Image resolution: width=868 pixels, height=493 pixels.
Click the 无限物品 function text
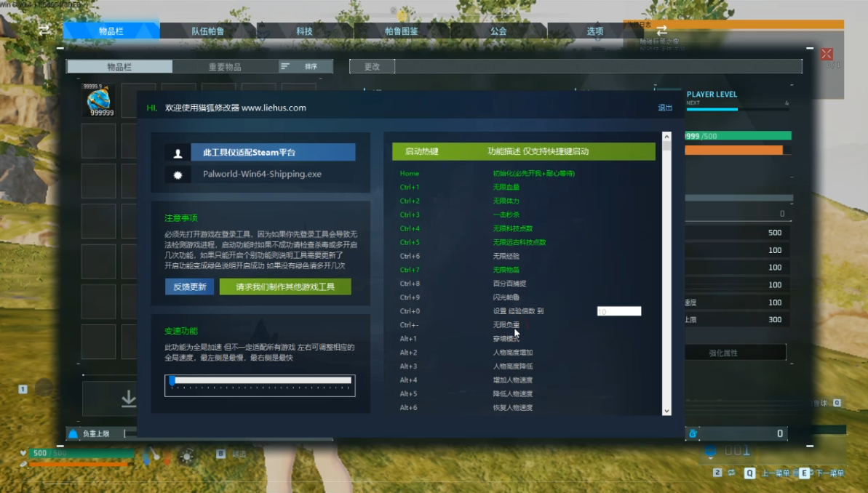(x=506, y=270)
